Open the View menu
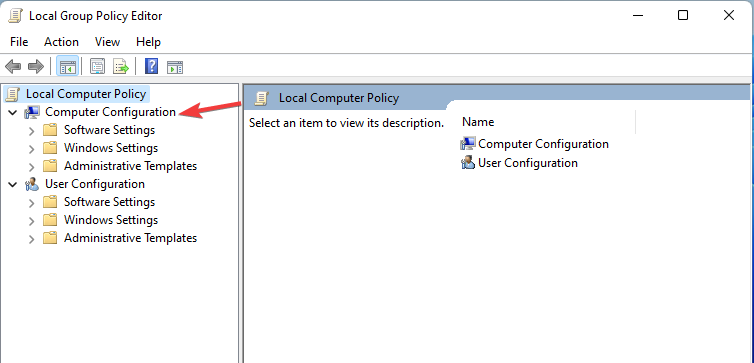The height and width of the screenshot is (363, 754). tap(107, 42)
